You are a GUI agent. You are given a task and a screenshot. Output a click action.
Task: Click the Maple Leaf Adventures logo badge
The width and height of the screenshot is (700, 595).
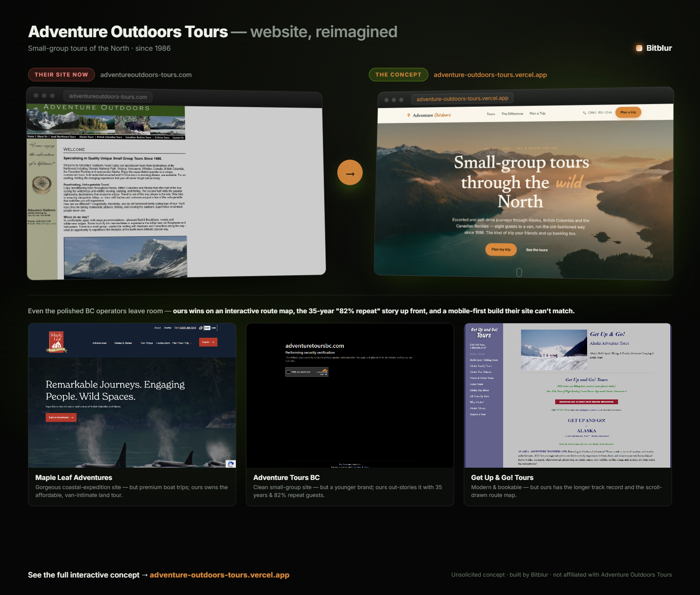tap(56, 342)
